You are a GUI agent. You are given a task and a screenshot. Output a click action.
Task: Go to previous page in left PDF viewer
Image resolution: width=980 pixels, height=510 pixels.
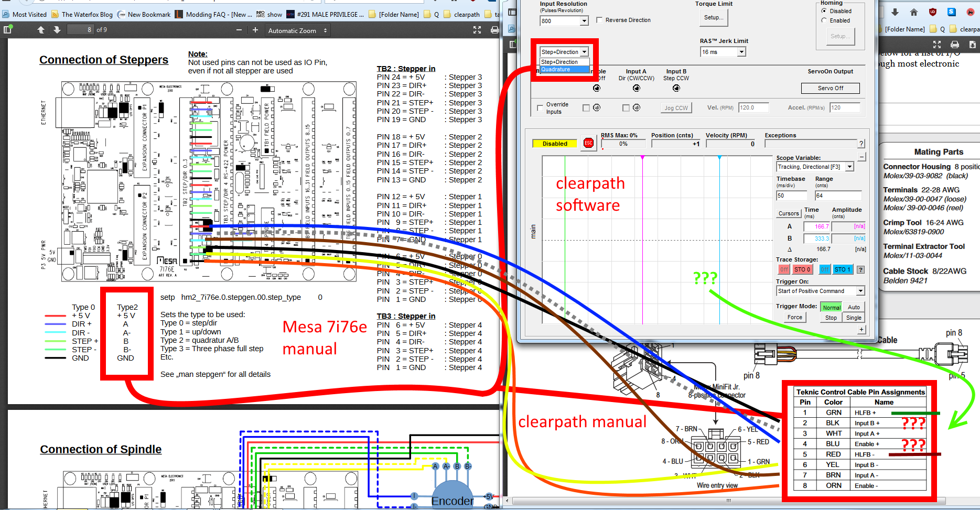(x=41, y=30)
